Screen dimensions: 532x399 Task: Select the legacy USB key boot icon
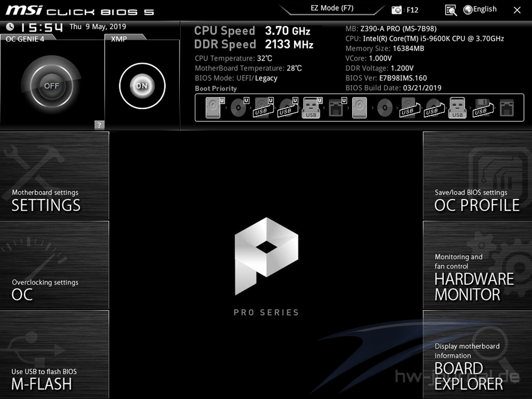coord(458,108)
